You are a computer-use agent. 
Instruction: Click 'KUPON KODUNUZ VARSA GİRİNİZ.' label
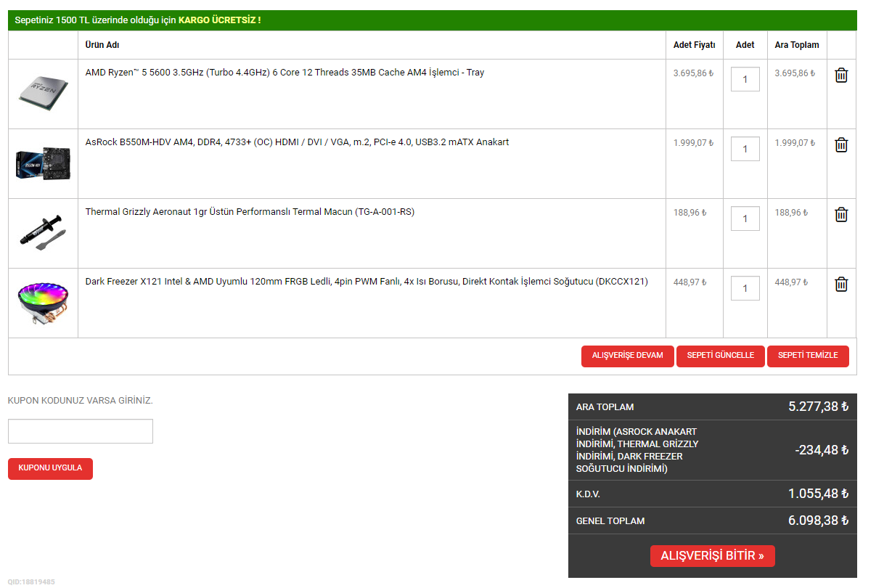coord(81,401)
